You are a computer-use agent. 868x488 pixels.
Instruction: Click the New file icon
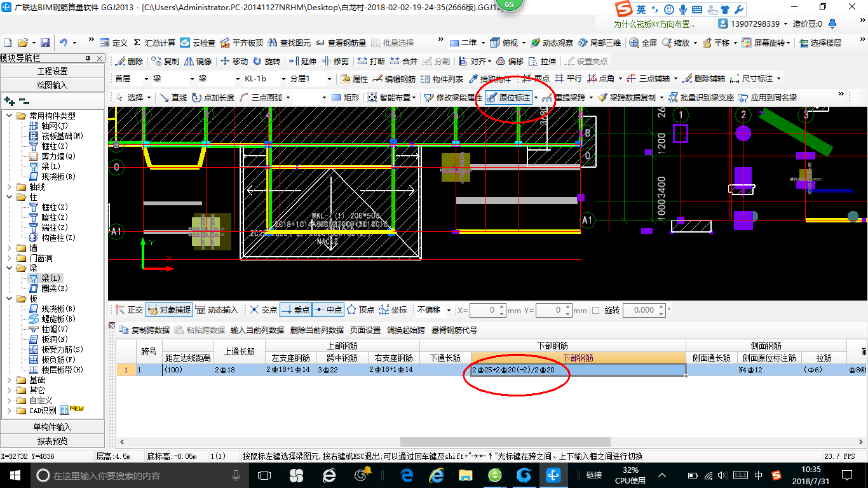[8, 43]
